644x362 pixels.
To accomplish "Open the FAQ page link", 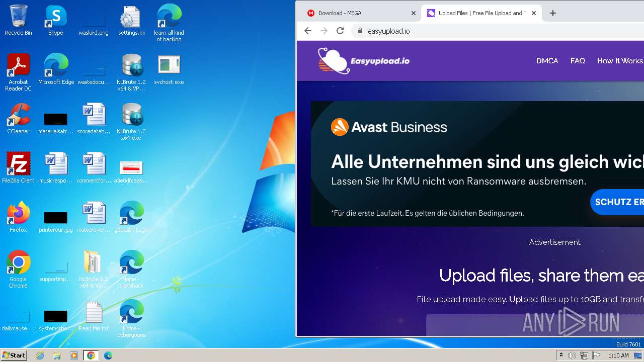I will tap(578, 61).
